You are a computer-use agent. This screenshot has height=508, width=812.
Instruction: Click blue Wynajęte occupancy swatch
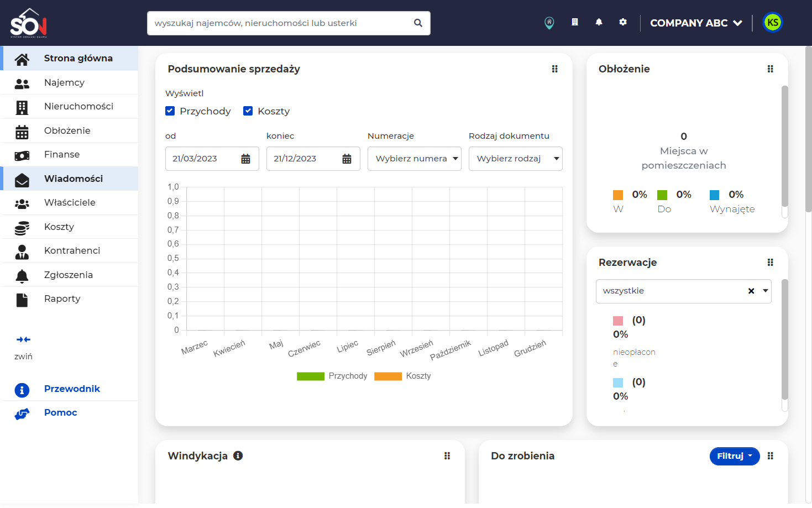pyautogui.click(x=715, y=195)
